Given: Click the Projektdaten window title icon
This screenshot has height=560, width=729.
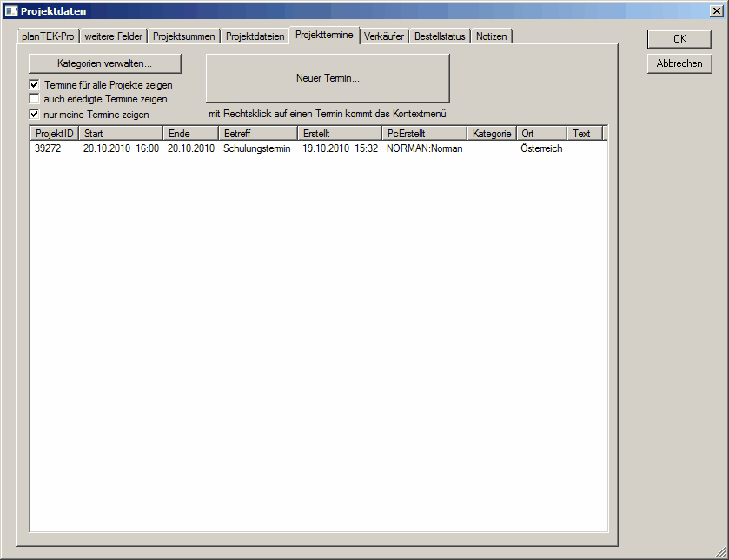Looking at the screenshot, I should [11, 10].
